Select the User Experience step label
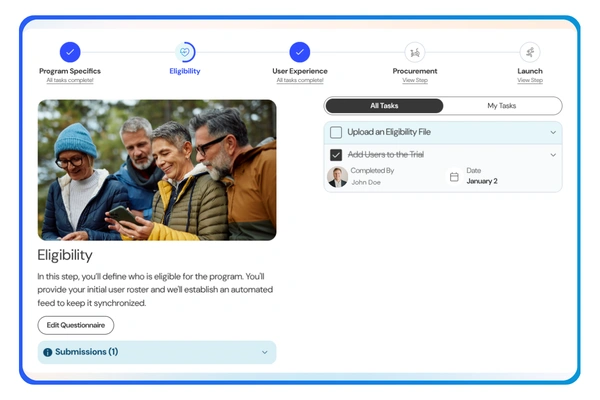 (x=300, y=71)
